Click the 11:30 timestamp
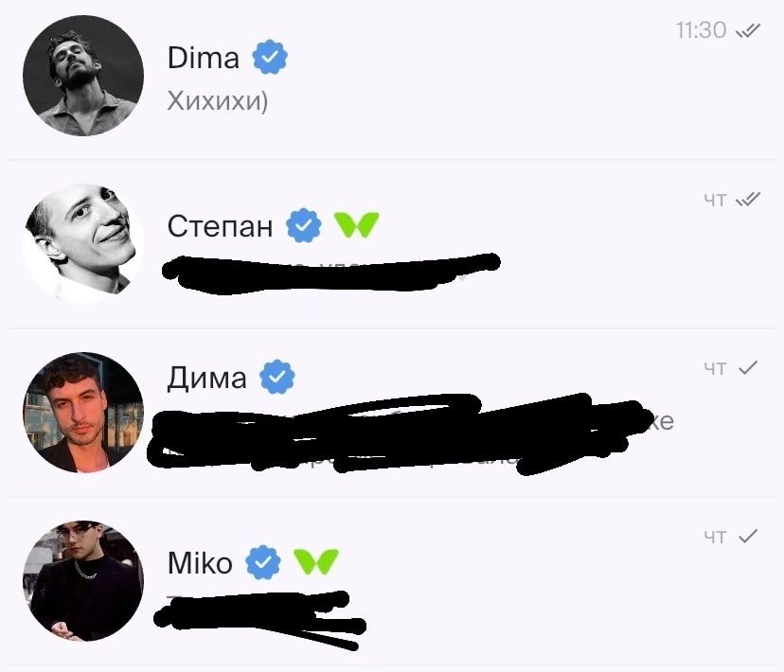 click(701, 30)
